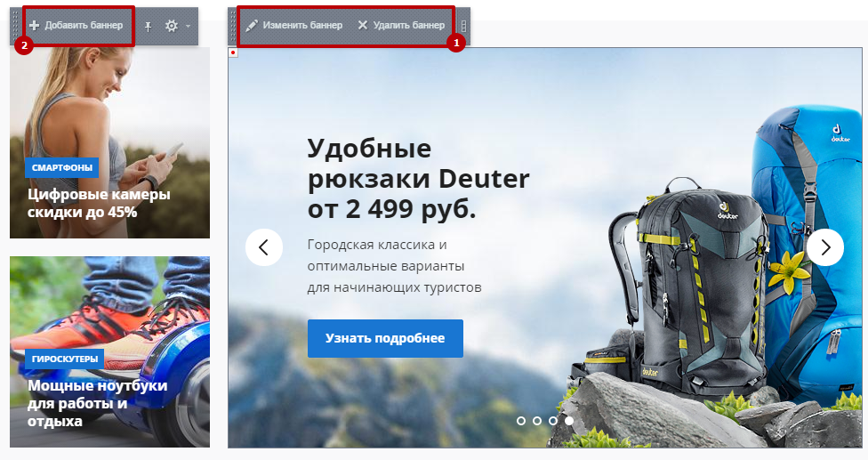Image resolution: width=868 pixels, height=460 pixels.
Task: Expand the dropdown arrow beside the gear
Action: pyautogui.click(x=188, y=26)
